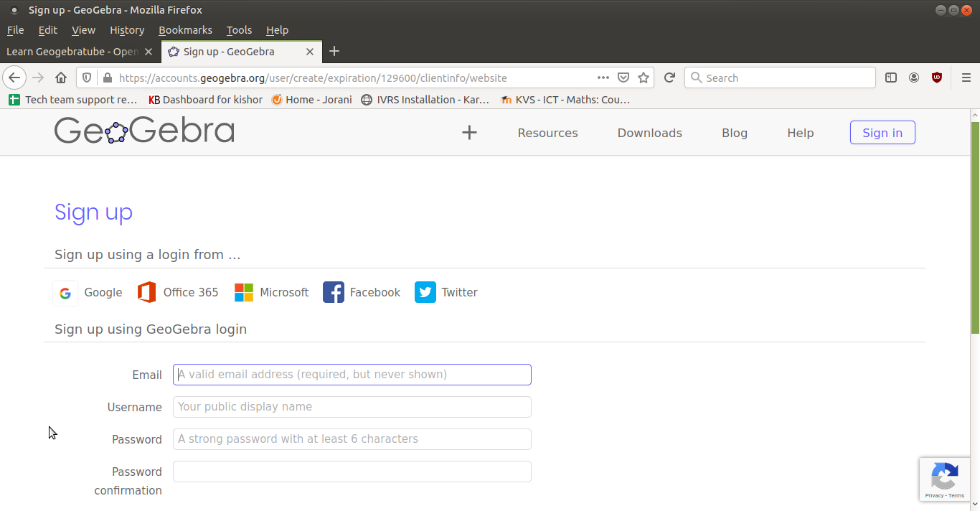Screen dimensions: 980x511
Task: Close the Learn Geogebratube tab
Action: pos(149,52)
